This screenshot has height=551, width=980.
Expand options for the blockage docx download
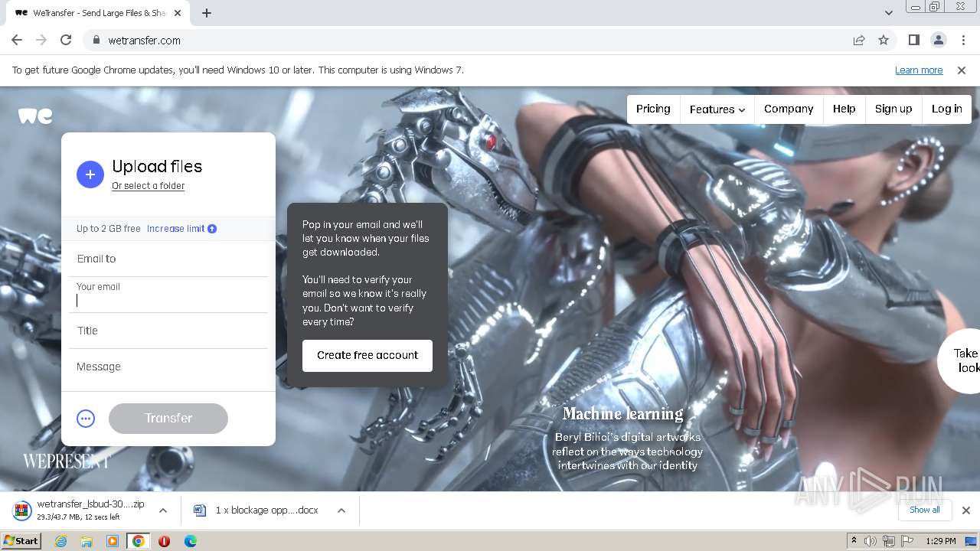click(341, 510)
